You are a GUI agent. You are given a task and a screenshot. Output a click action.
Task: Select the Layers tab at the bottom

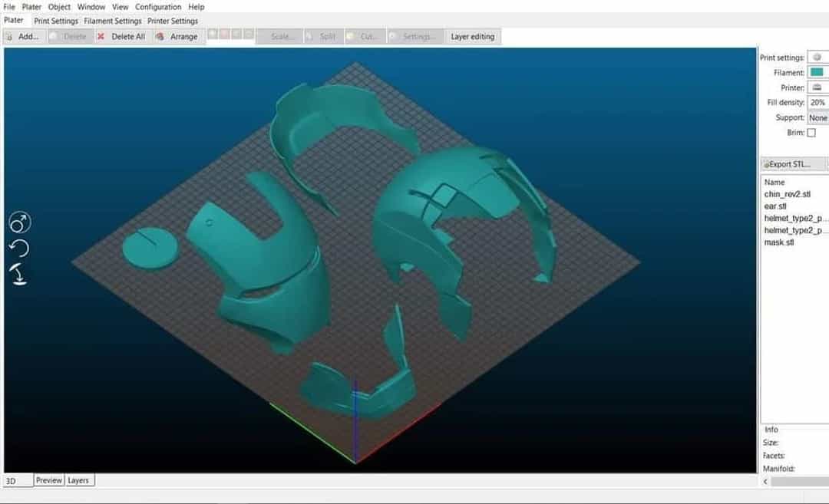pos(78,480)
